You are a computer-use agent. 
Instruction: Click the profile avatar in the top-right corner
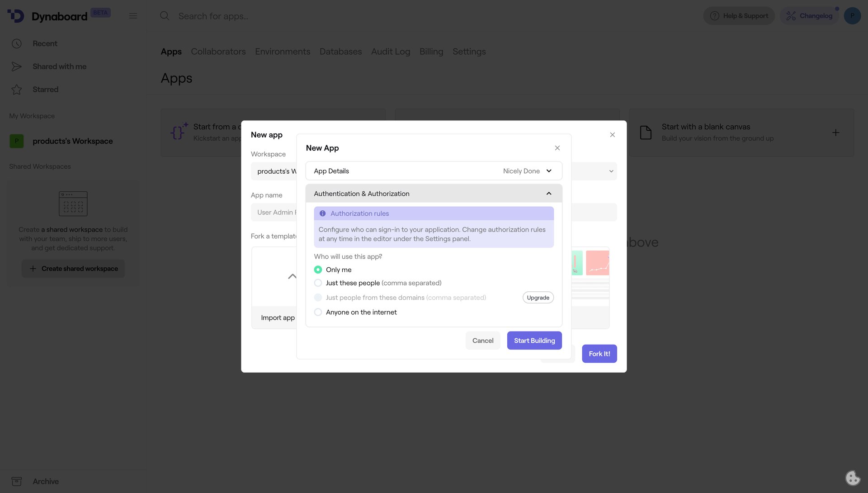pyautogui.click(x=852, y=15)
